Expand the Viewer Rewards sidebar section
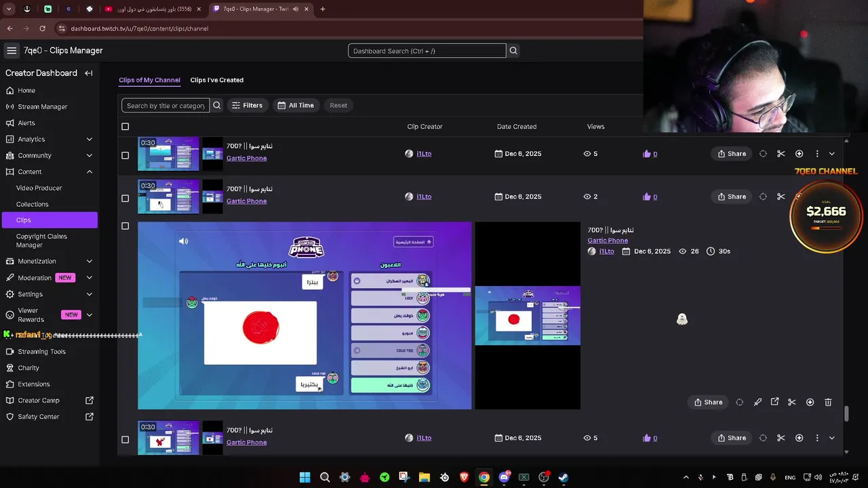The image size is (868, 488). click(90, 314)
